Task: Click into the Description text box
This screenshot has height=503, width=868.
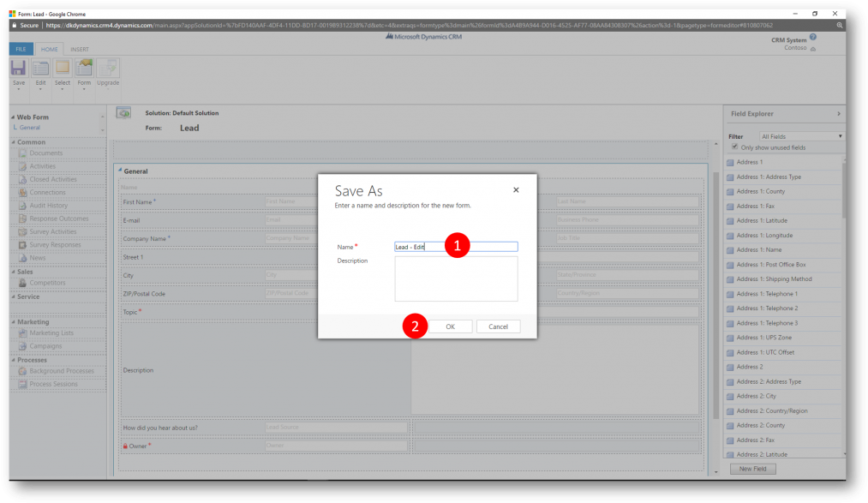Action: (456, 278)
